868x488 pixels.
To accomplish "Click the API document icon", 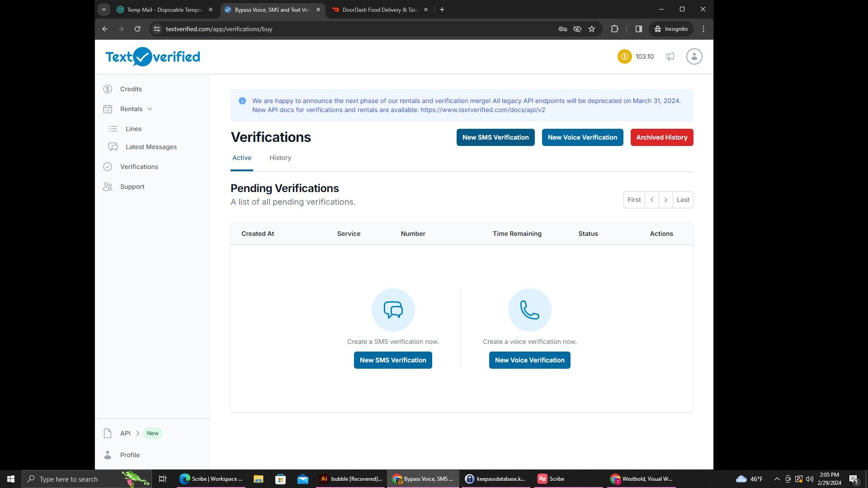I will pyautogui.click(x=108, y=433).
